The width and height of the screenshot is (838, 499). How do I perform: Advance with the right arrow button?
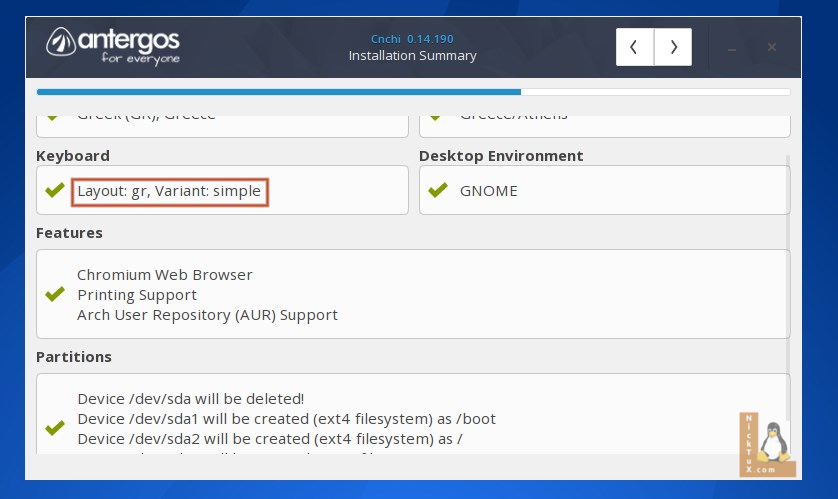coord(673,47)
